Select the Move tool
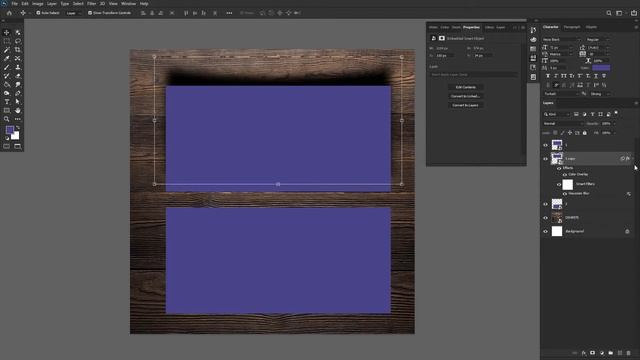640x360 pixels. 7,32
